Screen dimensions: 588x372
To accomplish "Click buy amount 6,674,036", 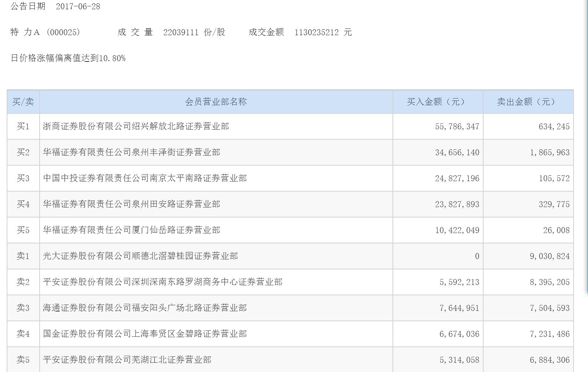I will point(460,334).
